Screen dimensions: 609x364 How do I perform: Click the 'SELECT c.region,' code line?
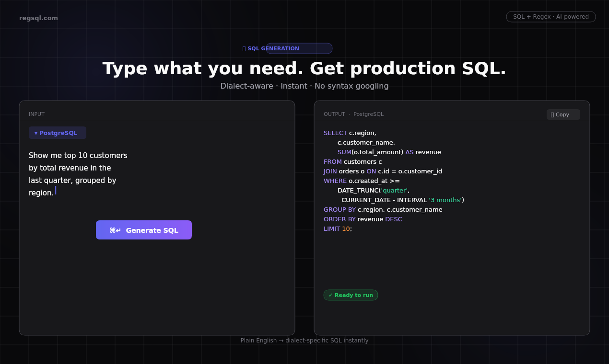click(x=350, y=133)
